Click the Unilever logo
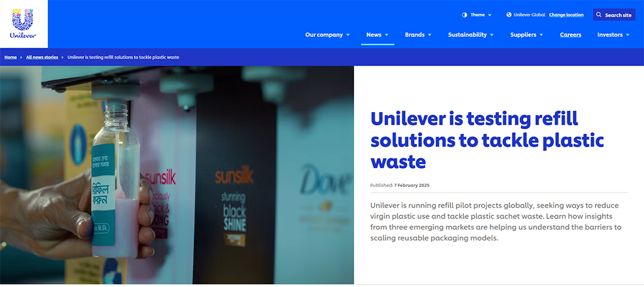This screenshot has height=287, width=644. 23,24
